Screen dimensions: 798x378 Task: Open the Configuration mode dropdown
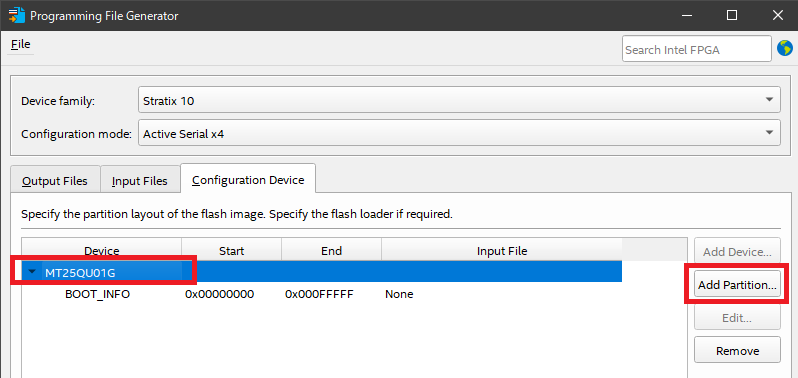click(x=459, y=134)
